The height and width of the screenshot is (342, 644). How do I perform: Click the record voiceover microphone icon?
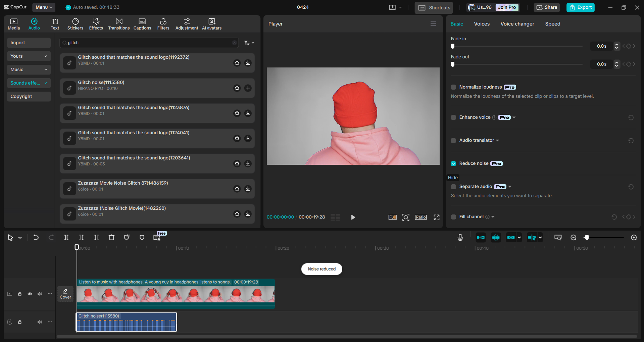[460, 237]
